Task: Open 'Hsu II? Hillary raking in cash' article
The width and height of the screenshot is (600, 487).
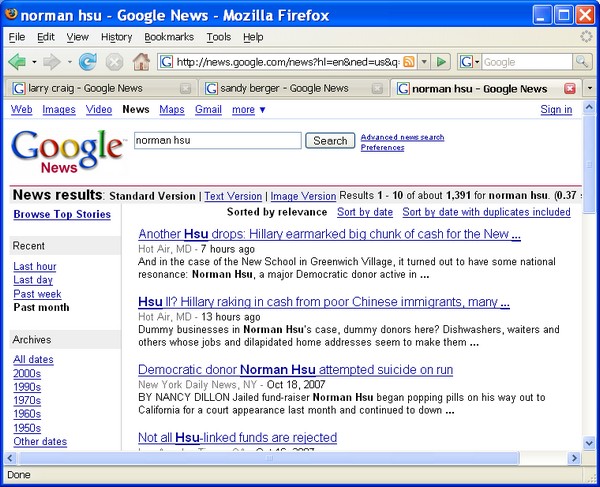Action: [x=324, y=302]
